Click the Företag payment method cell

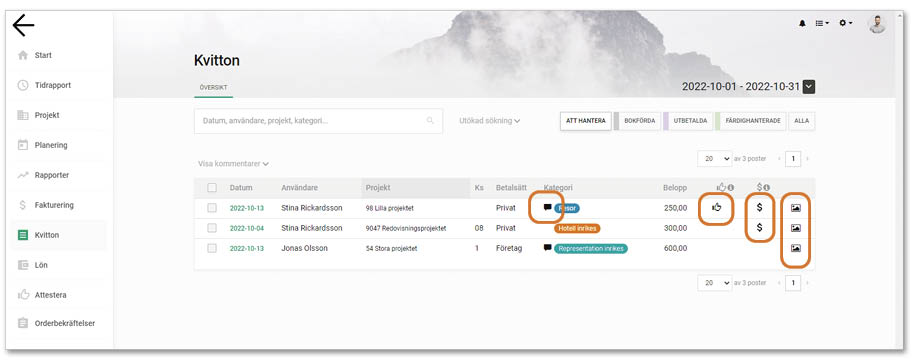click(509, 248)
